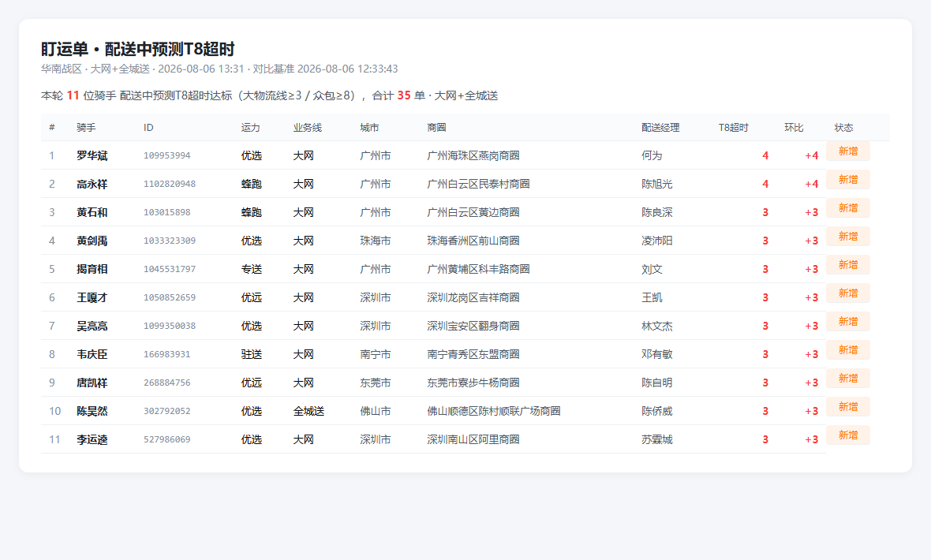This screenshot has height=560, width=931.
Task: Click 广州海珠区燕岗商圈 cell
Action: (473, 155)
